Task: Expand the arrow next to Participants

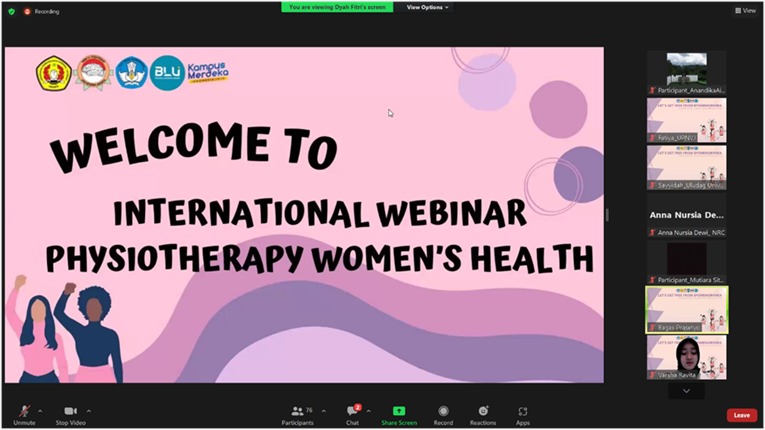Action: [323, 410]
